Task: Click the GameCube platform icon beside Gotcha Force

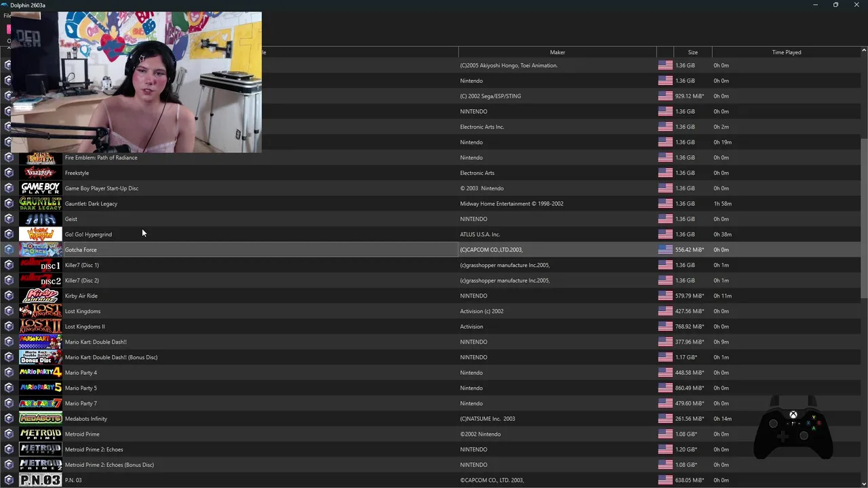Action: tap(9, 249)
